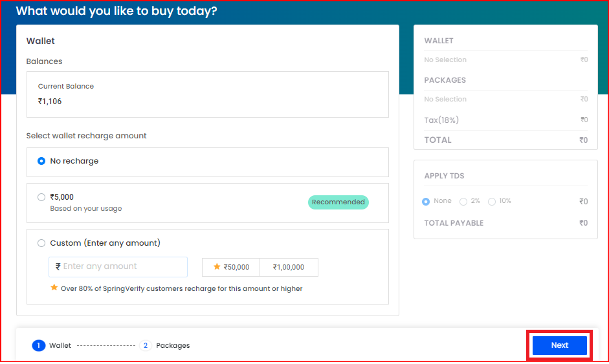The width and height of the screenshot is (609, 364).
Task: Select Custom (Enter any amount) radio
Action: [41, 243]
